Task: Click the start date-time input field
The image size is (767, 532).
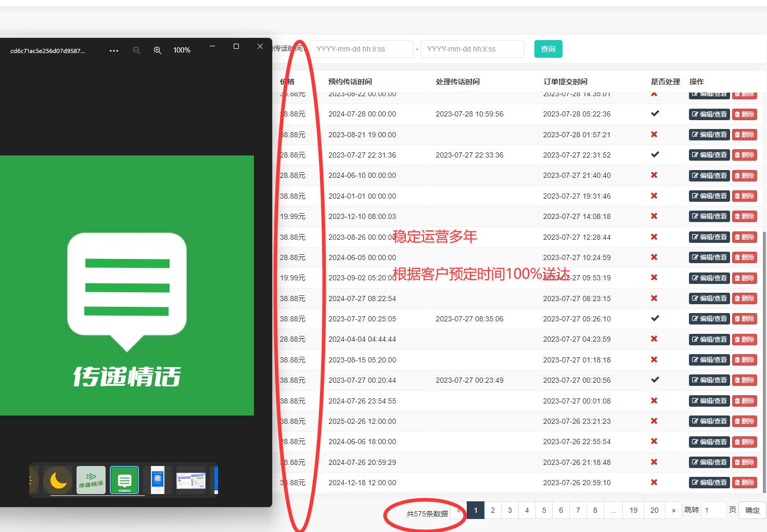Action: tap(361, 49)
